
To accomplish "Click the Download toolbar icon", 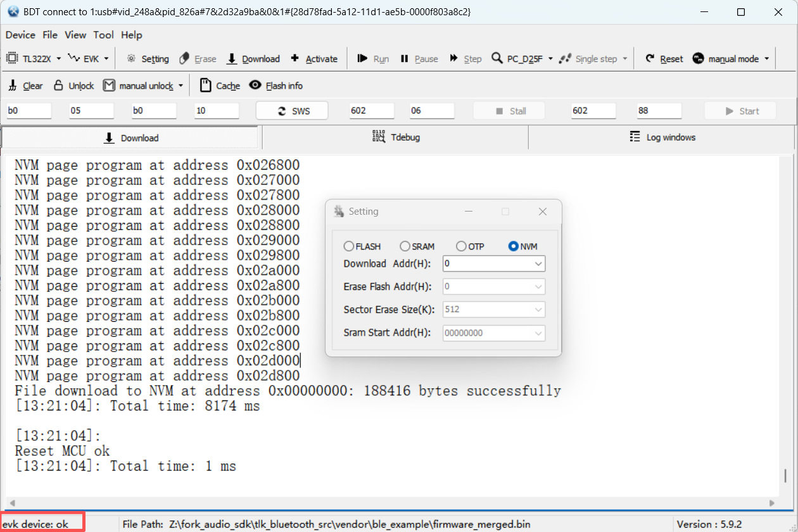I will pos(232,59).
